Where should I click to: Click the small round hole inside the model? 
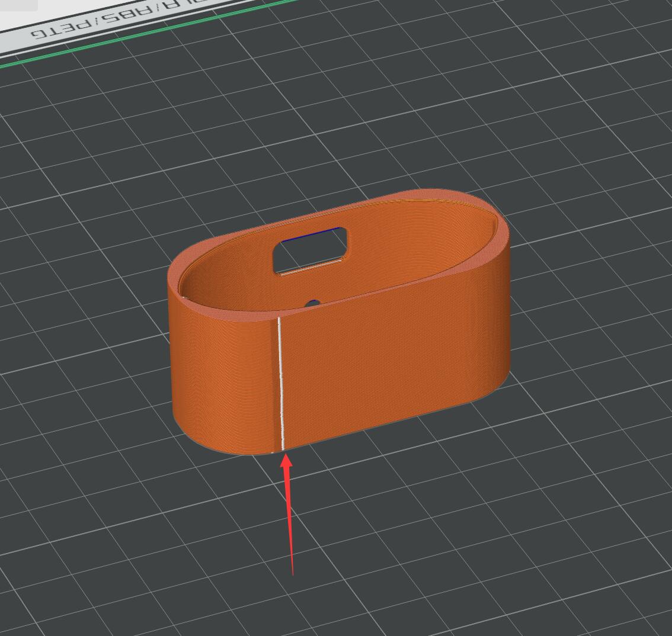[313, 304]
